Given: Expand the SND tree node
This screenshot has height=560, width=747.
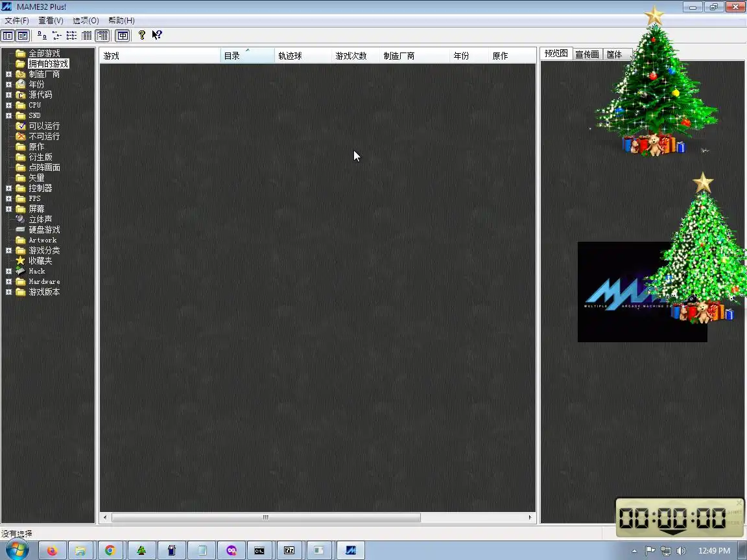Looking at the screenshot, I should click(8, 116).
